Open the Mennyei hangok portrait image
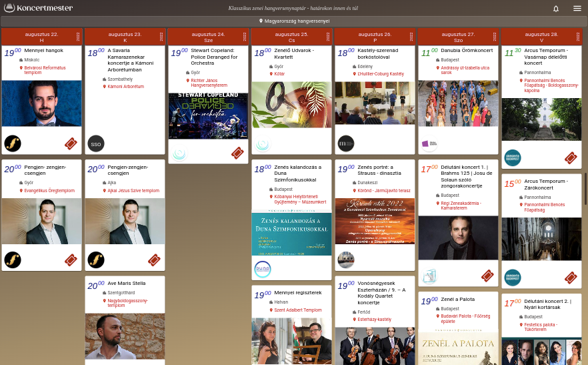Viewport: 588px width, 365px height. [41, 103]
